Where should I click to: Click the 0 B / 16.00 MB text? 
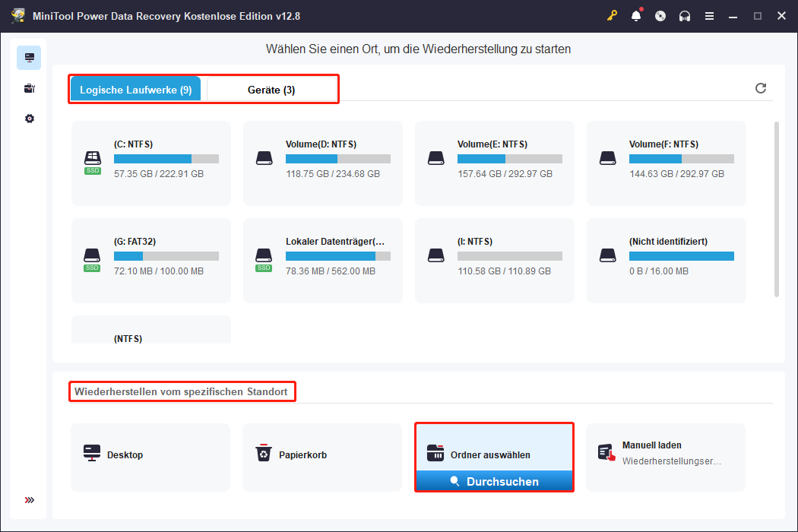click(659, 271)
